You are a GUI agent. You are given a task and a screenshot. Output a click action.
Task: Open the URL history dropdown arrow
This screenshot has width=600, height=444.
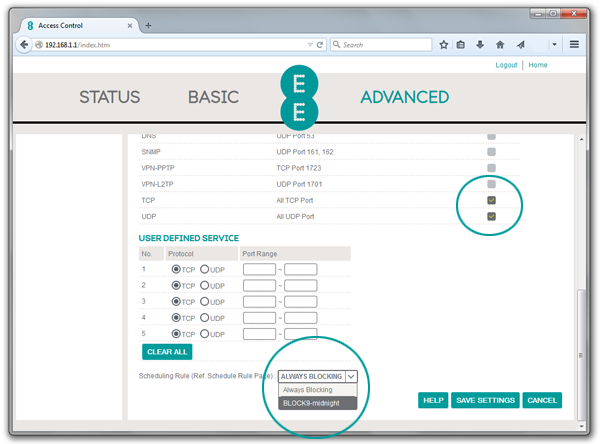(x=310, y=45)
